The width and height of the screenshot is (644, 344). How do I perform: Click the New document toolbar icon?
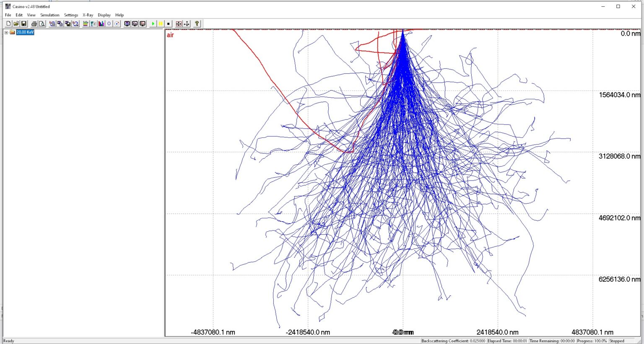tap(8, 24)
